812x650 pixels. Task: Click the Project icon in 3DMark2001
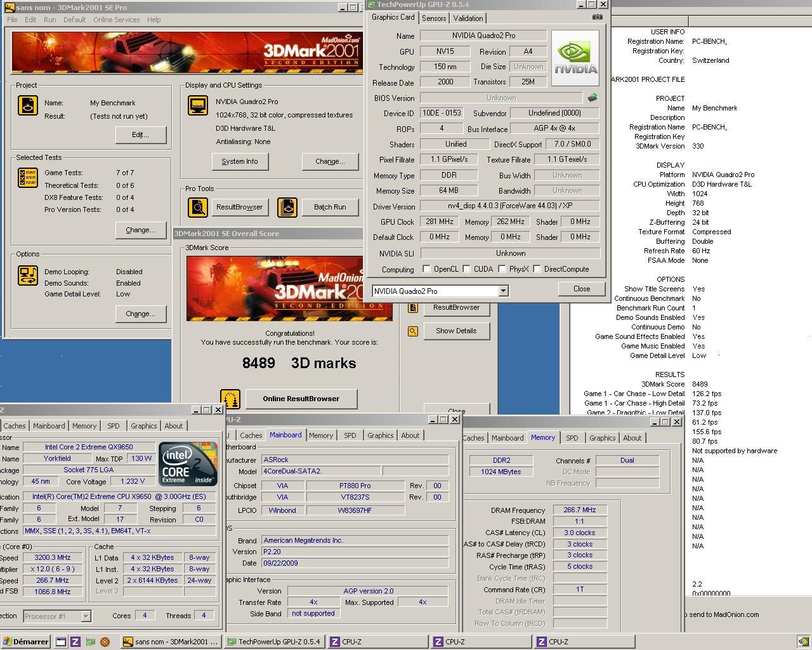27,105
